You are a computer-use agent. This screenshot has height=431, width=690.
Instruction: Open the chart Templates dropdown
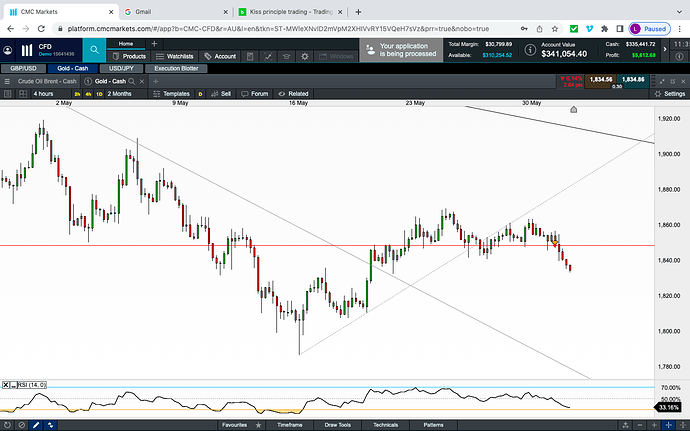point(169,93)
